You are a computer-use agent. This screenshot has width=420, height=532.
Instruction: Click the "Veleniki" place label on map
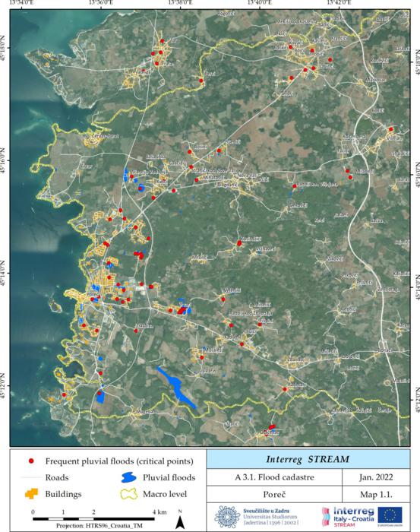232,291
